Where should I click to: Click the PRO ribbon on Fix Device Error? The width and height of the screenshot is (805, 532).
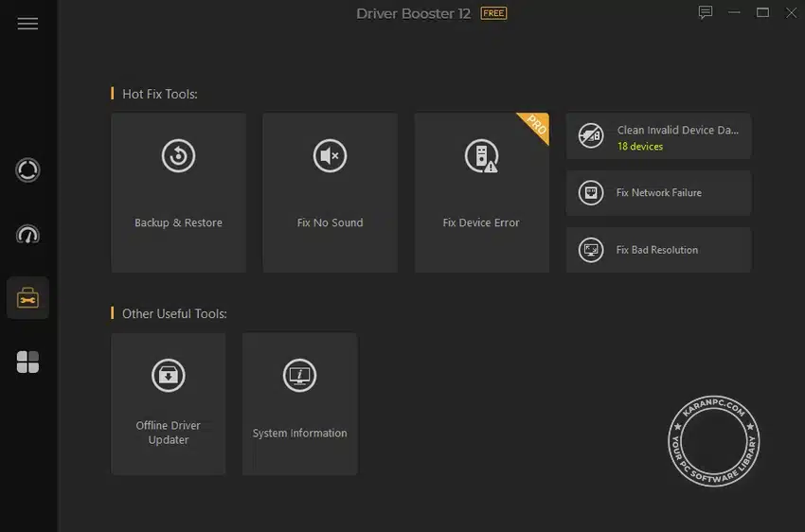536,125
